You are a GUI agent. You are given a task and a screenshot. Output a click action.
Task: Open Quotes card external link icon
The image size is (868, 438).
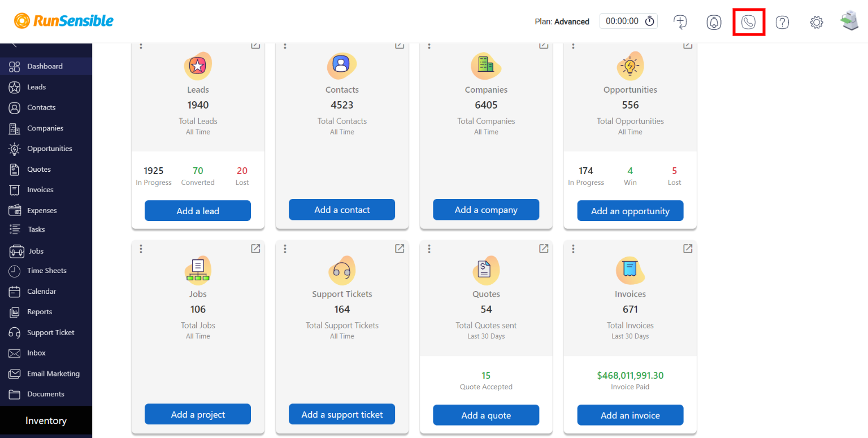pos(544,249)
